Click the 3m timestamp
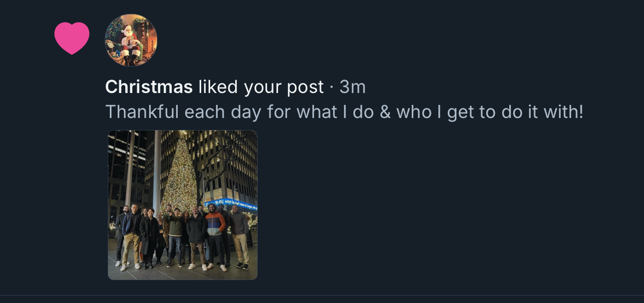Viewport: 644px width, 303px height. coord(352,87)
